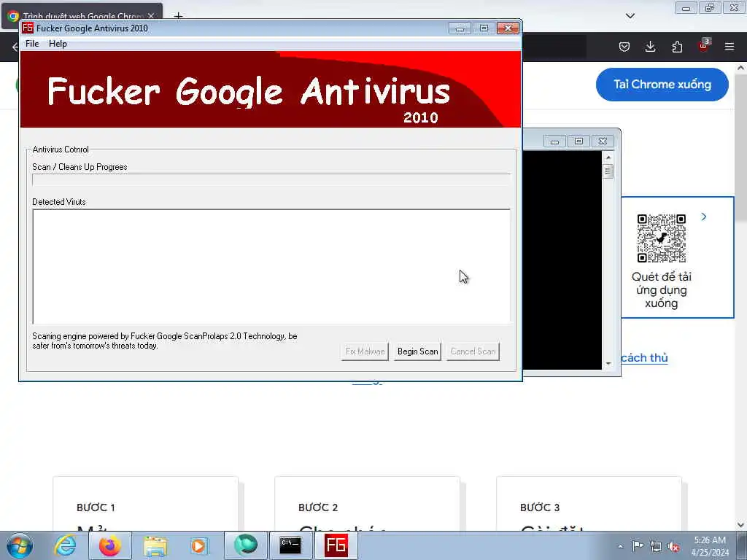The height and width of the screenshot is (560, 747).
Task: Click the Begin Scan button
Action: point(417,351)
